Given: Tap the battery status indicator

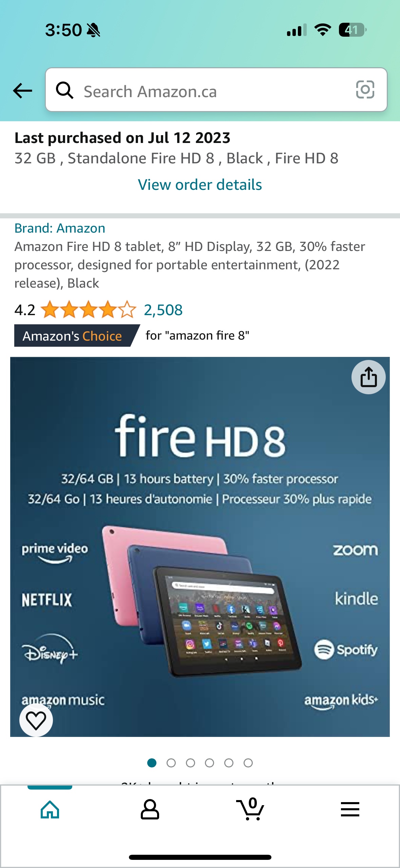Looking at the screenshot, I should [353, 30].
